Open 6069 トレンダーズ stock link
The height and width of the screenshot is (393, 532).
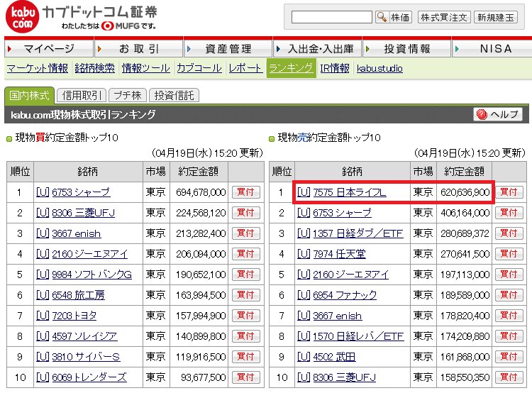pyautogui.click(x=89, y=377)
